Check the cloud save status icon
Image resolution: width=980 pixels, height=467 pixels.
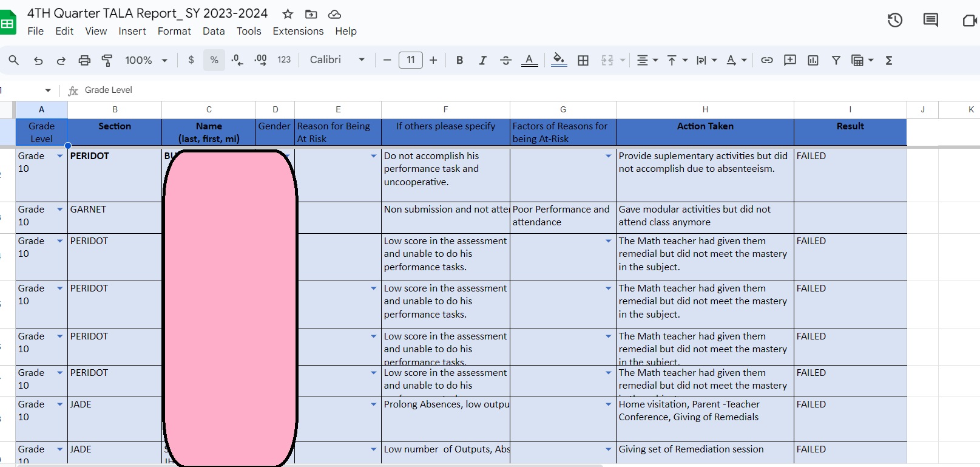(334, 14)
